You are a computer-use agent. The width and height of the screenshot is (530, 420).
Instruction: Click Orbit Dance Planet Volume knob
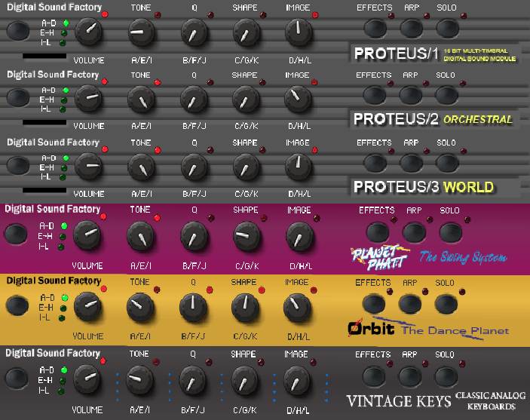pos(87,306)
